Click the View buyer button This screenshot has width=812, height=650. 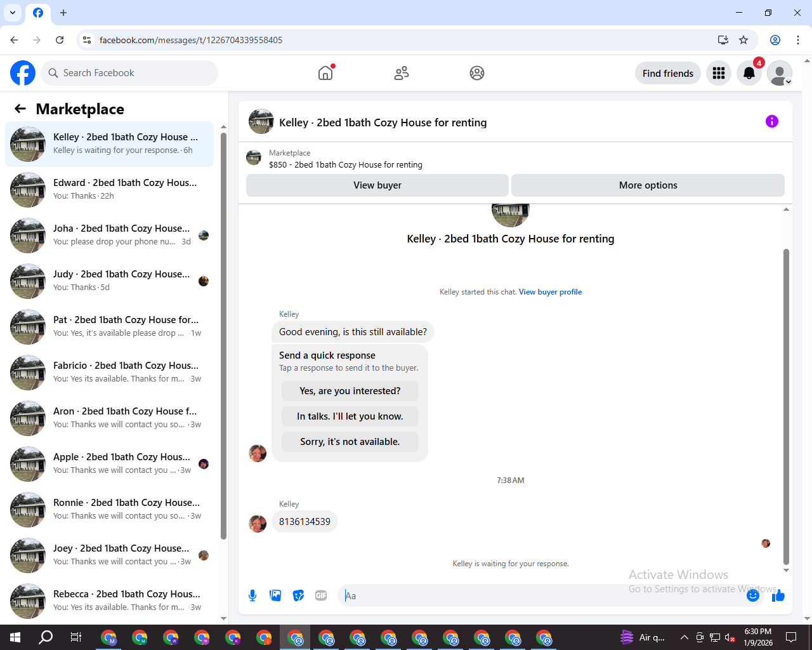pos(377,185)
